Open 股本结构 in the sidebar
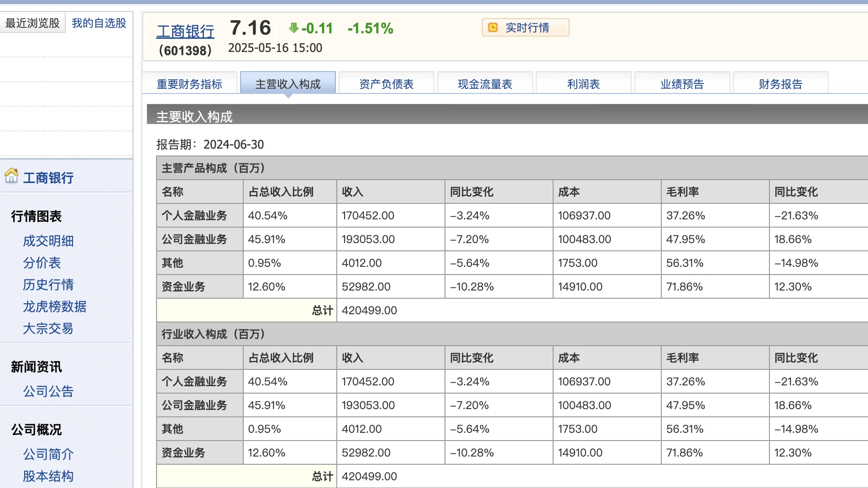The width and height of the screenshot is (868, 488). pyautogui.click(x=48, y=476)
